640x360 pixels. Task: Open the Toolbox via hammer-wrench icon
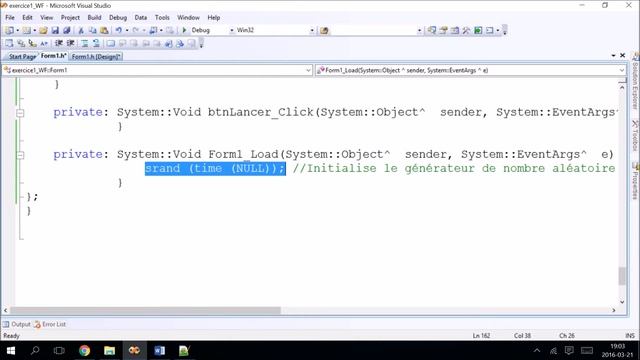pyautogui.click(x=466, y=30)
